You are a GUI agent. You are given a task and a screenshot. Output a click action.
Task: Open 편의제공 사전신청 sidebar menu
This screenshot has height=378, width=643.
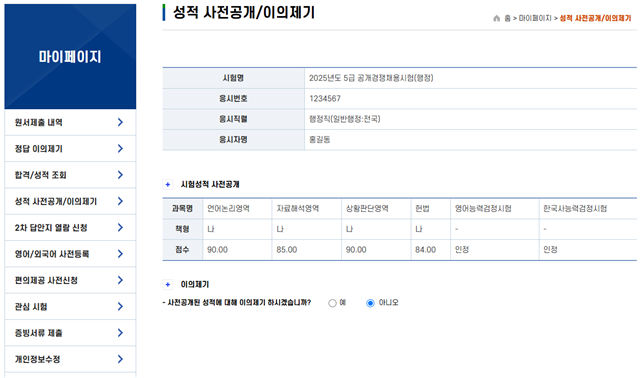point(70,280)
